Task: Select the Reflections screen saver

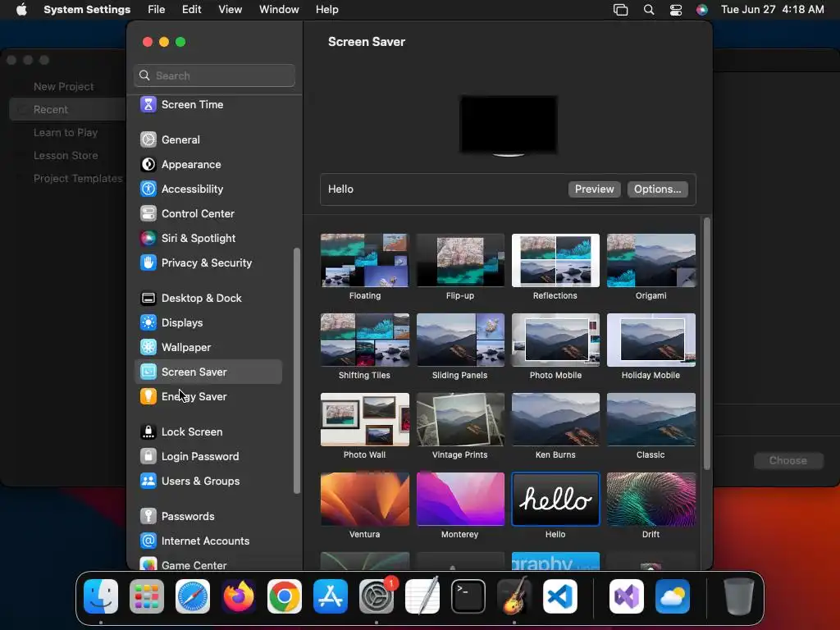Action: pyautogui.click(x=555, y=260)
